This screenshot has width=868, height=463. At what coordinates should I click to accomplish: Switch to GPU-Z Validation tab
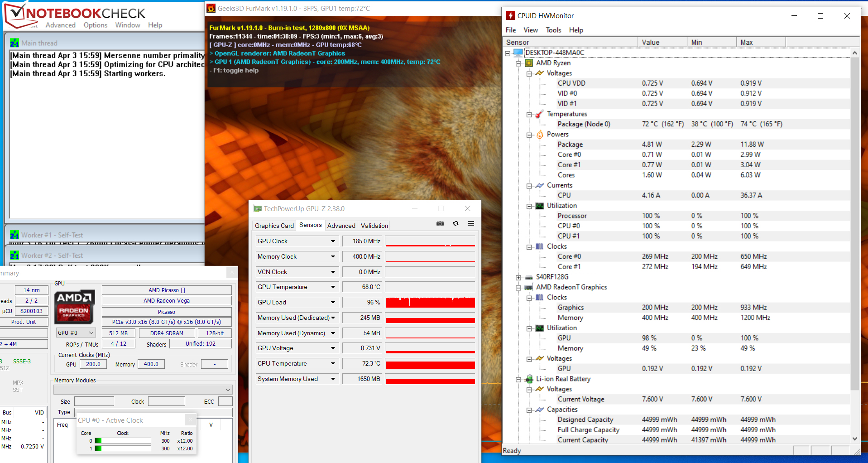point(374,226)
